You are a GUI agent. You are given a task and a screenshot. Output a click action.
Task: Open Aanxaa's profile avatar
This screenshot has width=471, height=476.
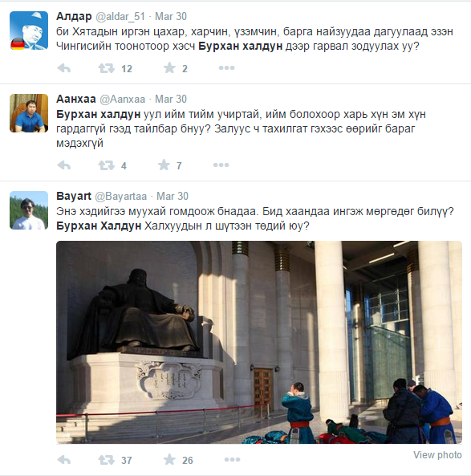[x=29, y=113]
